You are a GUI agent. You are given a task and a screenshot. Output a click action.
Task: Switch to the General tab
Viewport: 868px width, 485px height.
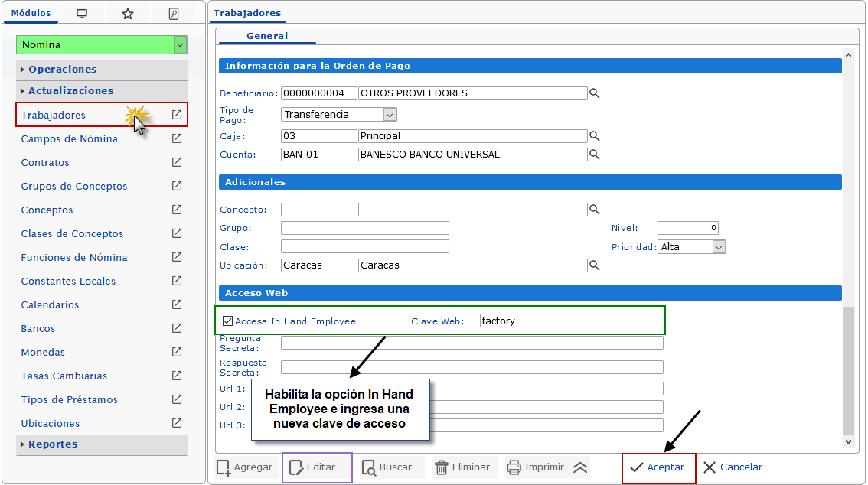coord(267,36)
